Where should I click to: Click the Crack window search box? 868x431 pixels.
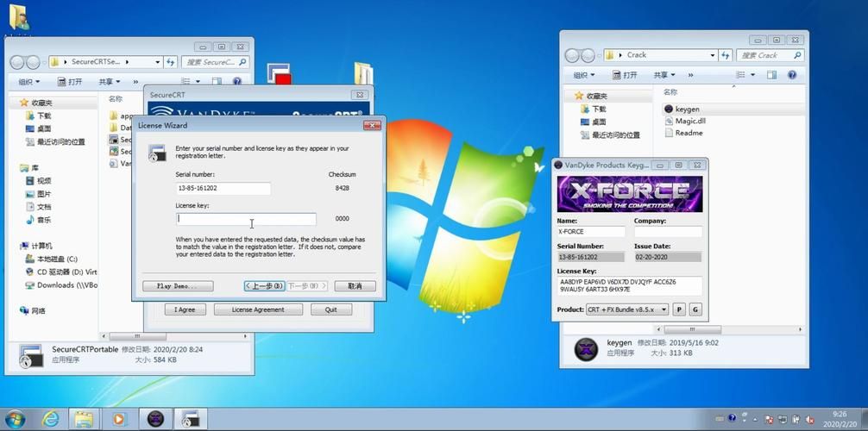pyautogui.click(x=770, y=55)
